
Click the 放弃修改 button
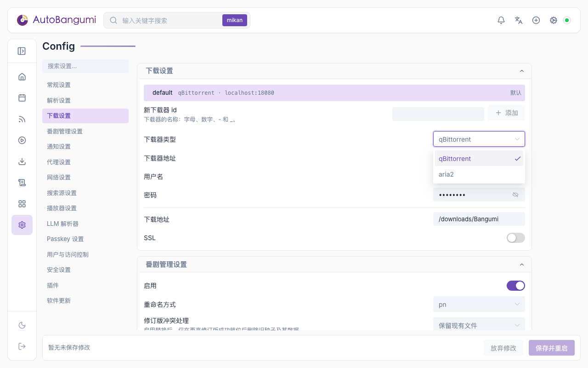click(x=503, y=348)
